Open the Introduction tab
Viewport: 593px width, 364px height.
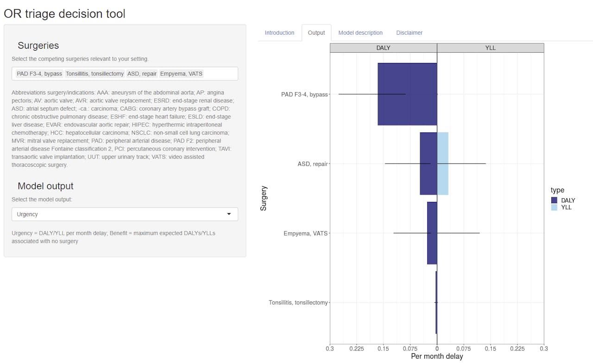(279, 33)
